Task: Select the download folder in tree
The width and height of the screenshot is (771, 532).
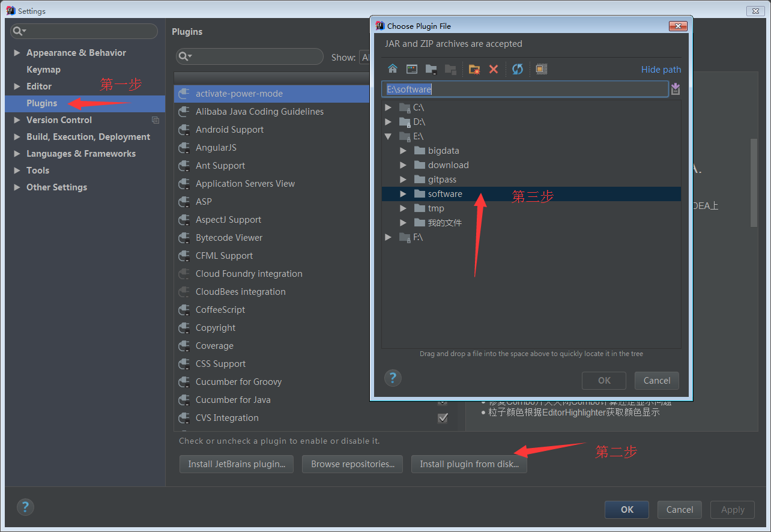Action: tap(531, 165)
